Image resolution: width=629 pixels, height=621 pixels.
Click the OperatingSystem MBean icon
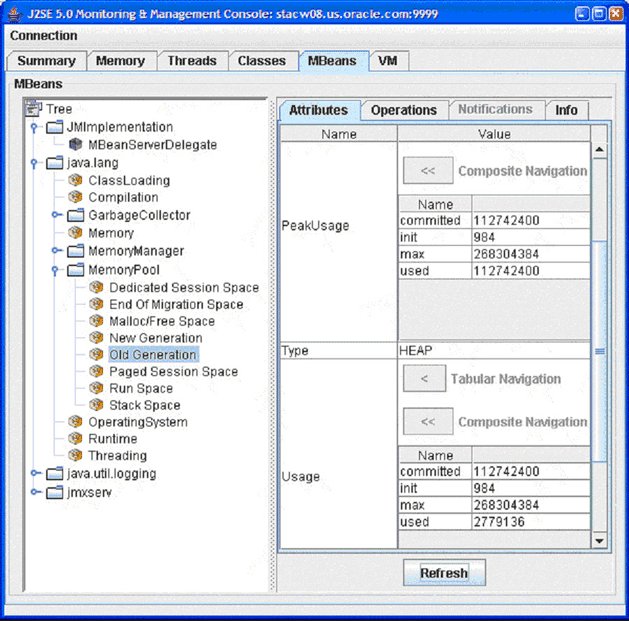click(76, 422)
